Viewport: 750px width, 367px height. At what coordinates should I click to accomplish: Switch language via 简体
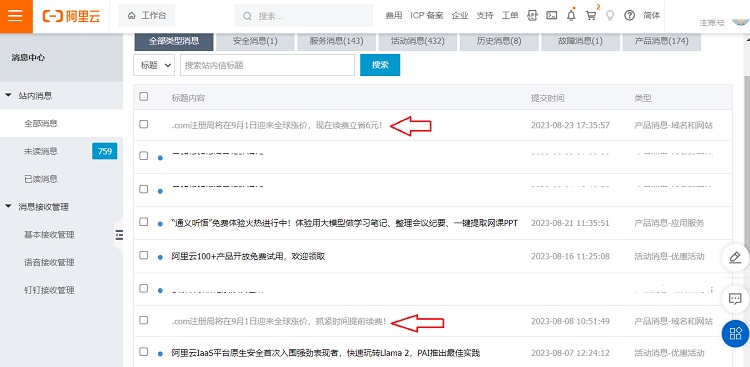(x=651, y=15)
